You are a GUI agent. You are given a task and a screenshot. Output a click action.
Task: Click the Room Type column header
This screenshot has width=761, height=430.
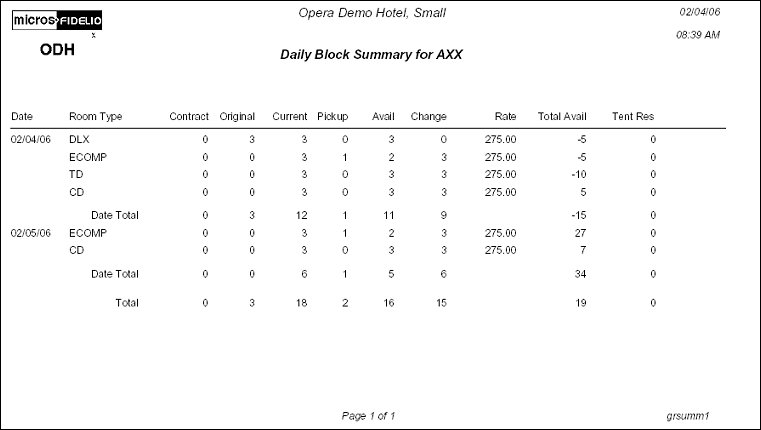point(95,117)
